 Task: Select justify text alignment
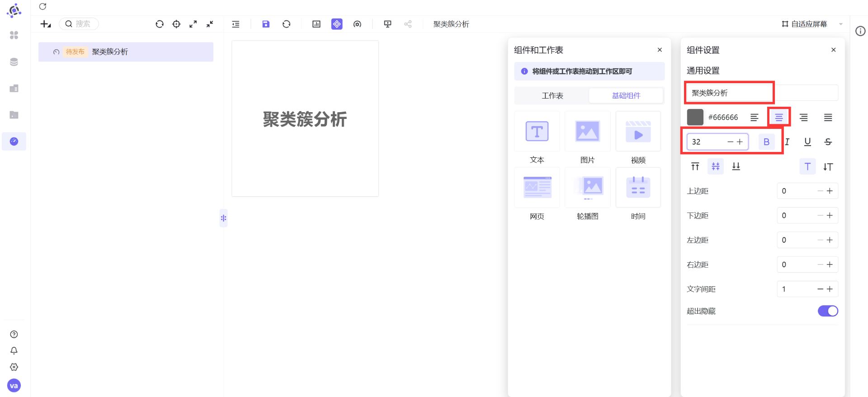pyautogui.click(x=828, y=118)
